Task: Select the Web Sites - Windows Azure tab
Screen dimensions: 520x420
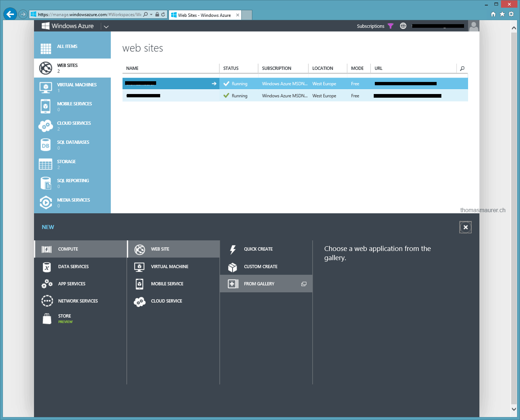Action: [x=204, y=15]
